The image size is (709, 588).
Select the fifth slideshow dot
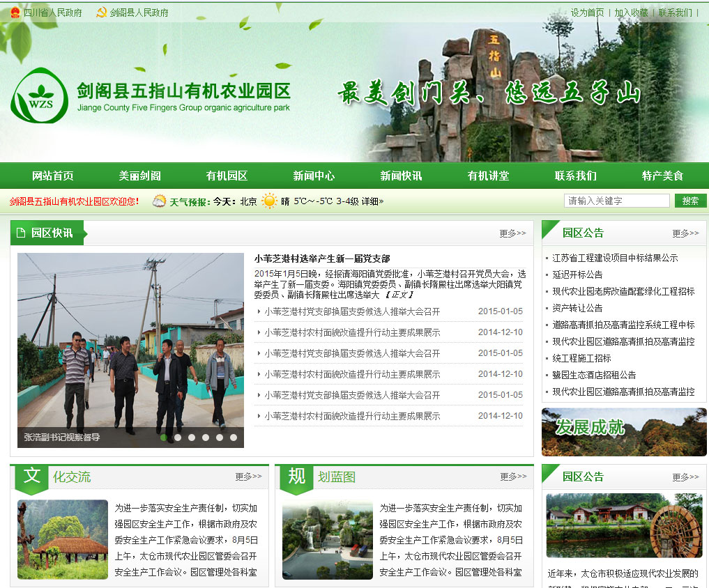pos(220,438)
